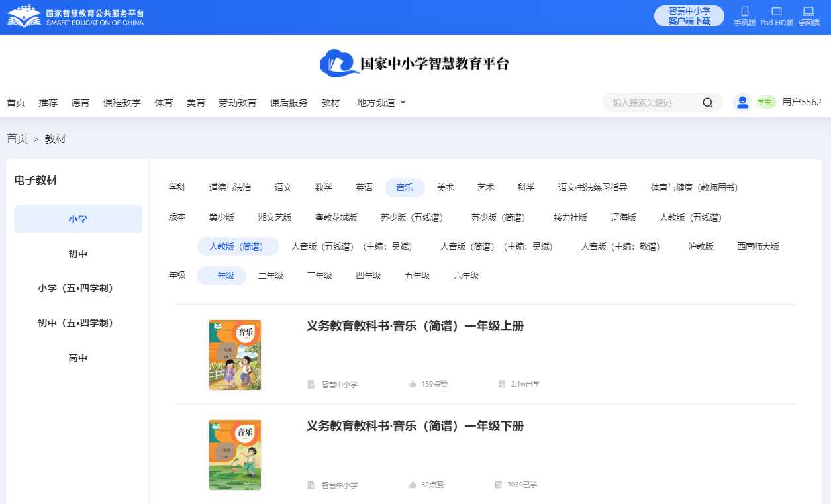Click the 首页 breadcrumb link
This screenshot has width=831, height=504.
point(17,138)
